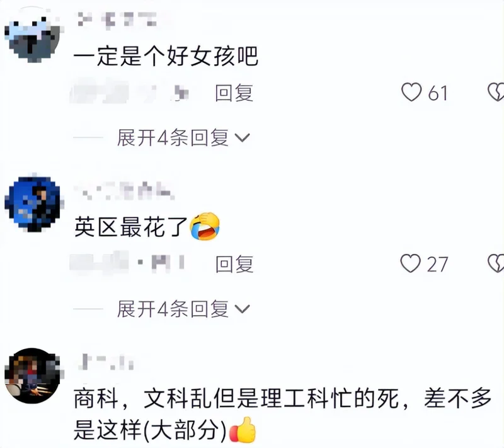Screen dimensions: 504x448
Task: Open the blue avatar of second commenter
Action: (x=34, y=204)
